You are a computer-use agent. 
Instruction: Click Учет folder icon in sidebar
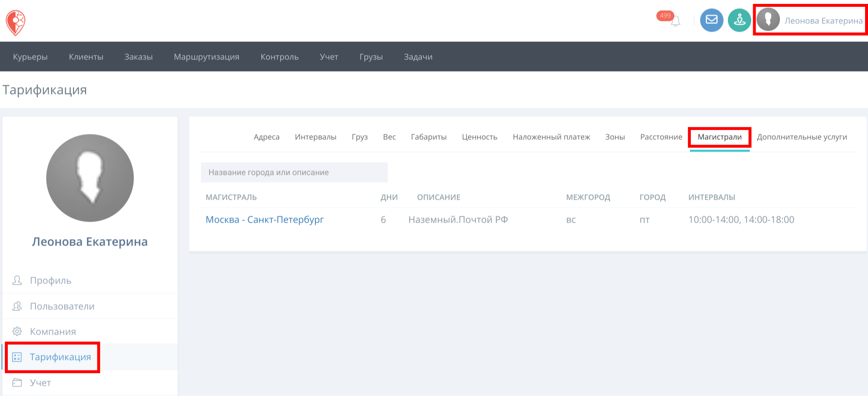17,382
